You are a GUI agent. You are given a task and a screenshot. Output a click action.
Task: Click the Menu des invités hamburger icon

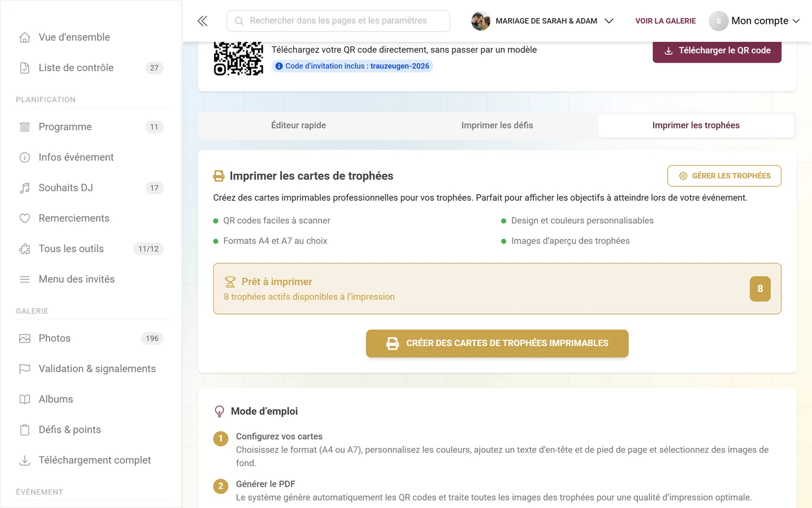point(25,279)
